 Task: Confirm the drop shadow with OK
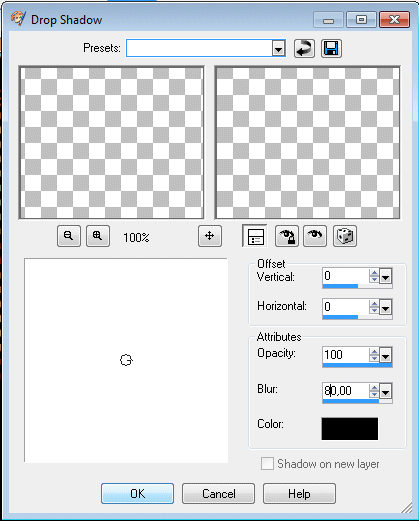137,493
